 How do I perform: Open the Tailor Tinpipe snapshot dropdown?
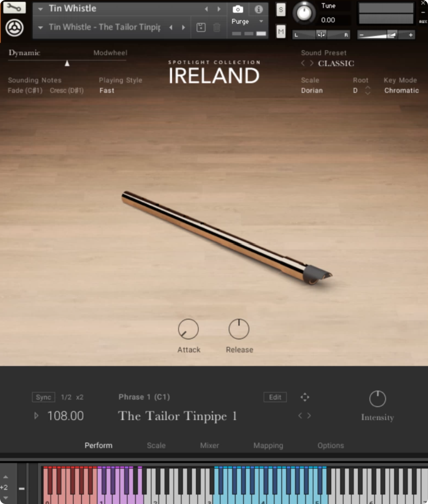(x=41, y=28)
